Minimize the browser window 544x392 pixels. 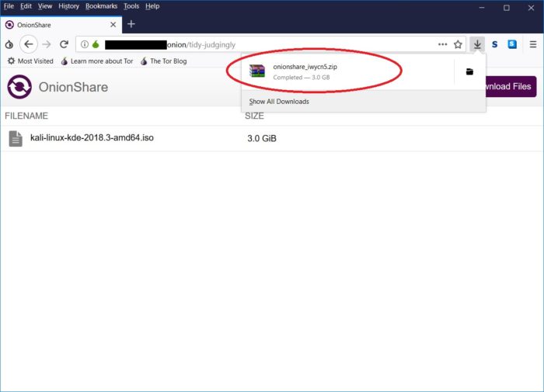pos(482,8)
